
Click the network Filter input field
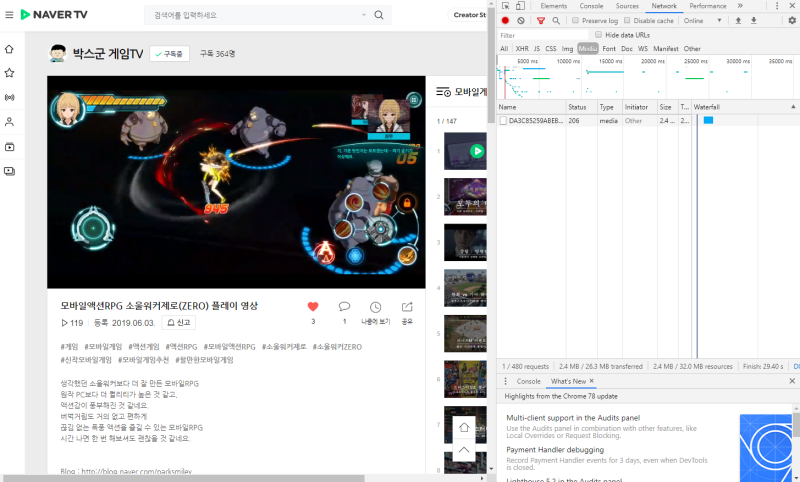tap(542, 35)
